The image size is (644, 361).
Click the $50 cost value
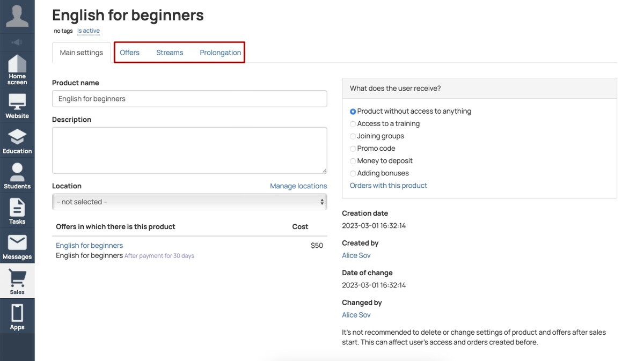[317, 246]
